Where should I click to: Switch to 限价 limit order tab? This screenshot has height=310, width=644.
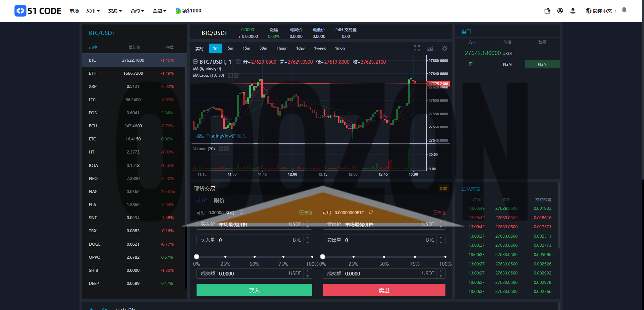[219, 200]
